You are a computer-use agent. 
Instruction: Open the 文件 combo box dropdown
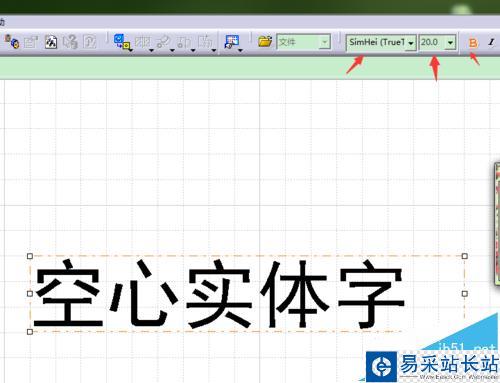click(324, 42)
